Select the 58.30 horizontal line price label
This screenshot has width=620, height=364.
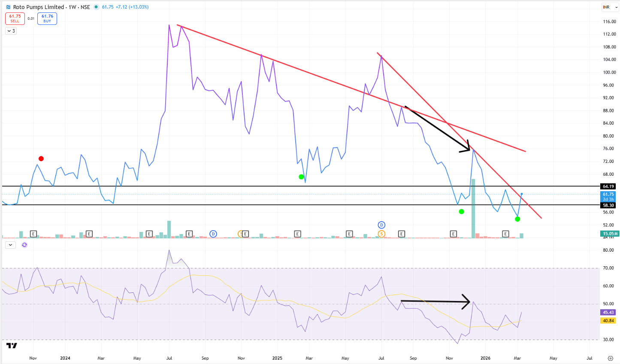click(x=608, y=205)
